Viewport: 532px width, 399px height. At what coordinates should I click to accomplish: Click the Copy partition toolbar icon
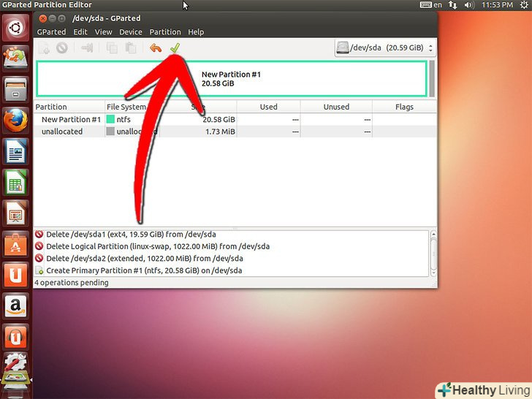pos(112,47)
